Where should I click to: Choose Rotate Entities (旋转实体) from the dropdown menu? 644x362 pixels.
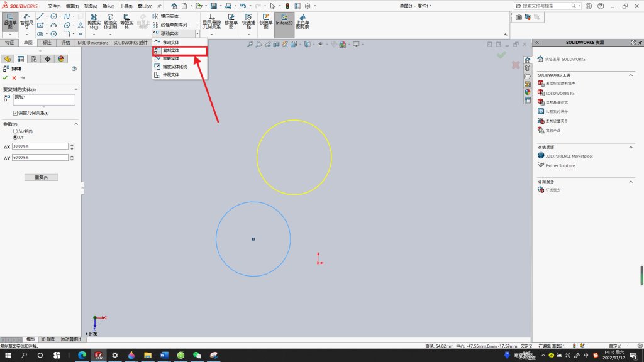pyautogui.click(x=179, y=58)
